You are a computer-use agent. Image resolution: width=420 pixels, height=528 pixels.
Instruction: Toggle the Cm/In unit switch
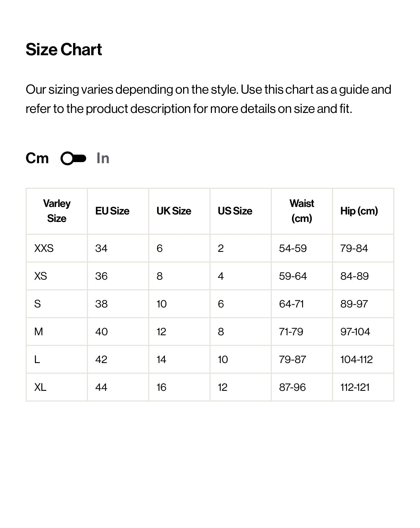[73, 159]
